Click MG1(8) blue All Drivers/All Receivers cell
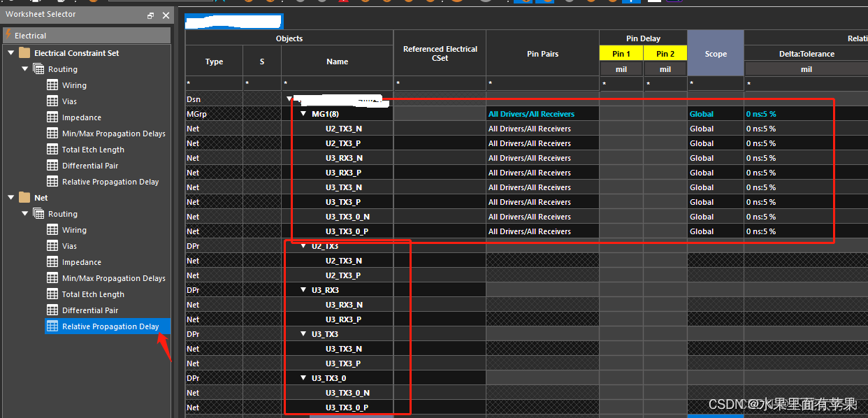868x418 pixels. point(531,114)
